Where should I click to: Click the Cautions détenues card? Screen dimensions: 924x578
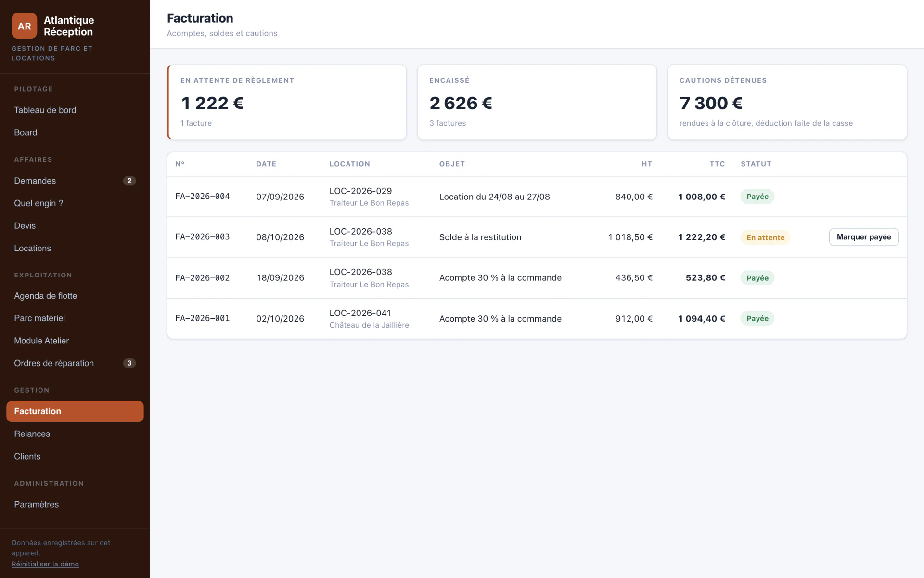point(787,102)
